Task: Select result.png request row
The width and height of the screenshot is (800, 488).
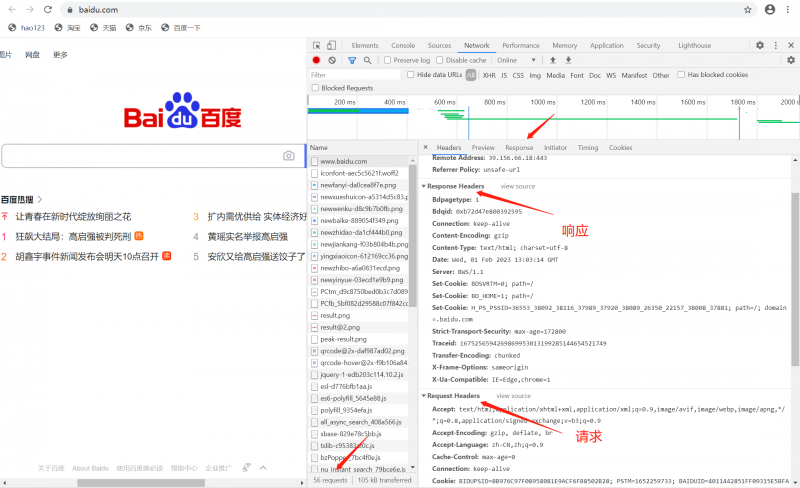Action: point(360,315)
